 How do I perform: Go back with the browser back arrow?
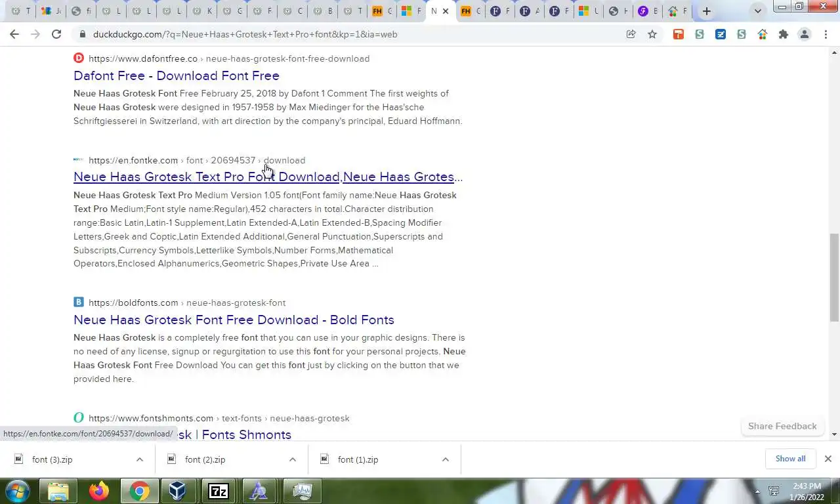pyautogui.click(x=14, y=34)
